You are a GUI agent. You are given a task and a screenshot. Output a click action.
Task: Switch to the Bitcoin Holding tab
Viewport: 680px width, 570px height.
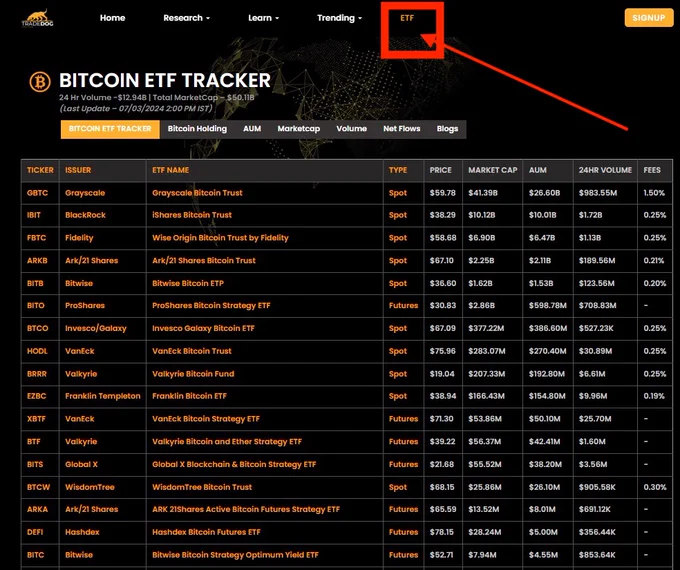197,129
